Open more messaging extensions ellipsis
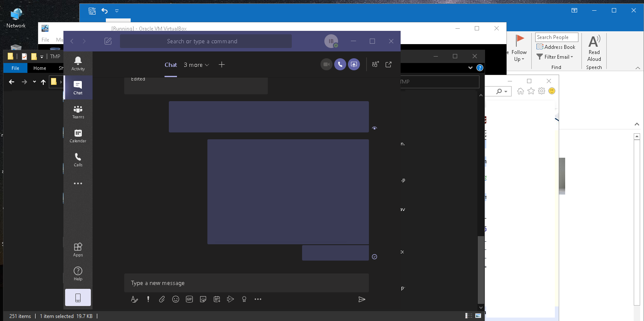644x321 pixels. [x=258, y=299]
